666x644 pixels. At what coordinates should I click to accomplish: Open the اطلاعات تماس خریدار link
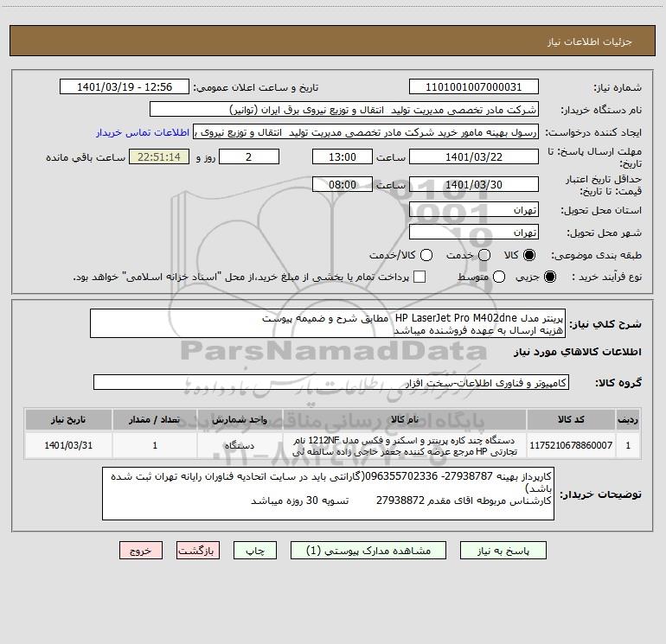tap(143, 132)
